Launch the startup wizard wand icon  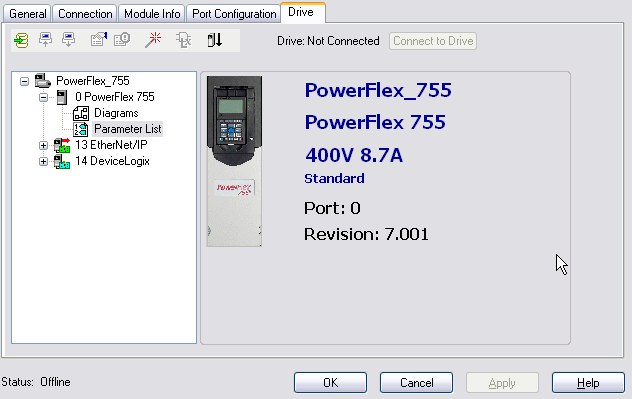tap(153, 40)
